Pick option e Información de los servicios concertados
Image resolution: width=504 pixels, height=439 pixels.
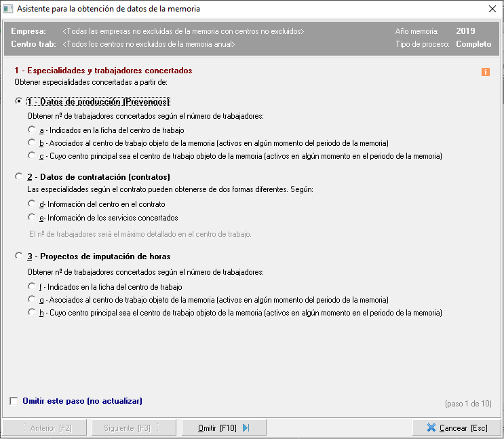(x=31, y=218)
